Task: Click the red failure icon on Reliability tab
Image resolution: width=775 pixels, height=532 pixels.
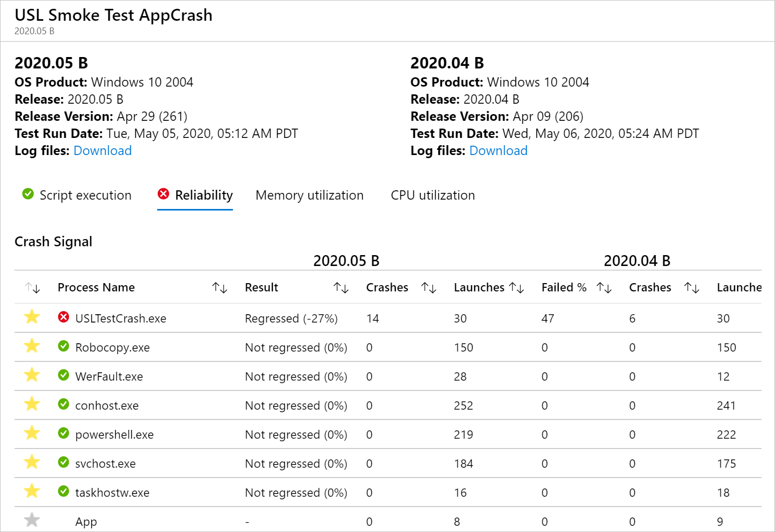Action: click(164, 194)
